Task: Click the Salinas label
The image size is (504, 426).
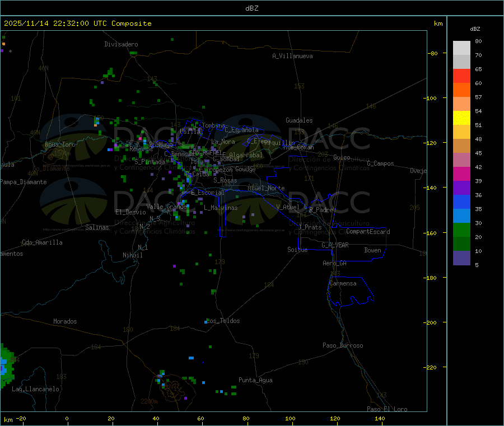Action: point(97,227)
